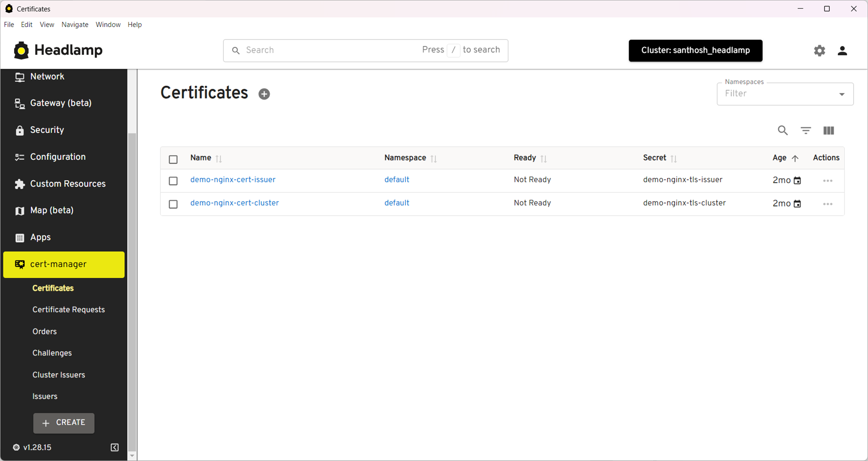The image size is (868, 461).
Task: Click the Map (beta) icon
Action: click(x=19, y=211)
